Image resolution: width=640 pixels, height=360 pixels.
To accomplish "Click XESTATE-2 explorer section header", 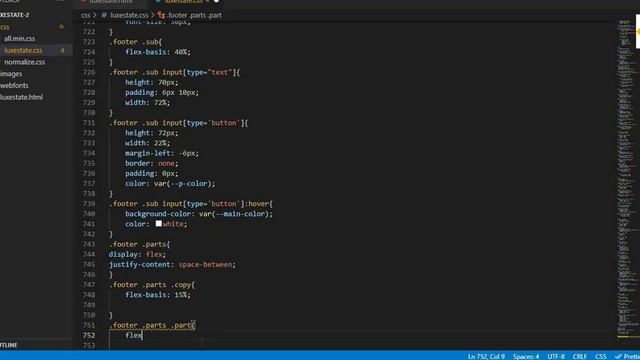I will click(x=15, y=15).
